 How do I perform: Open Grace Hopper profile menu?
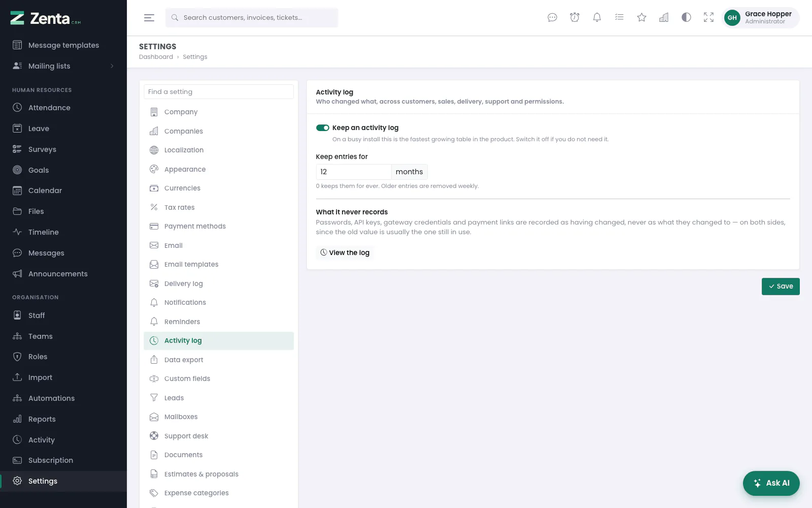[x=760, y=18]
